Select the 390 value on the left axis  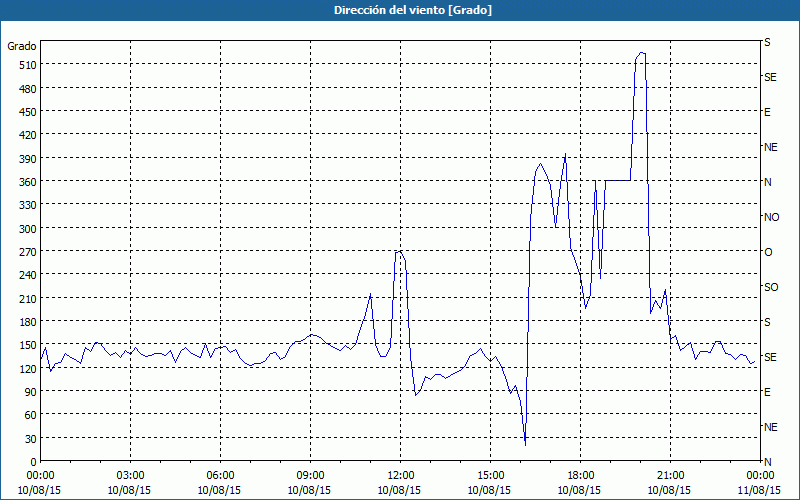[28, 159]
